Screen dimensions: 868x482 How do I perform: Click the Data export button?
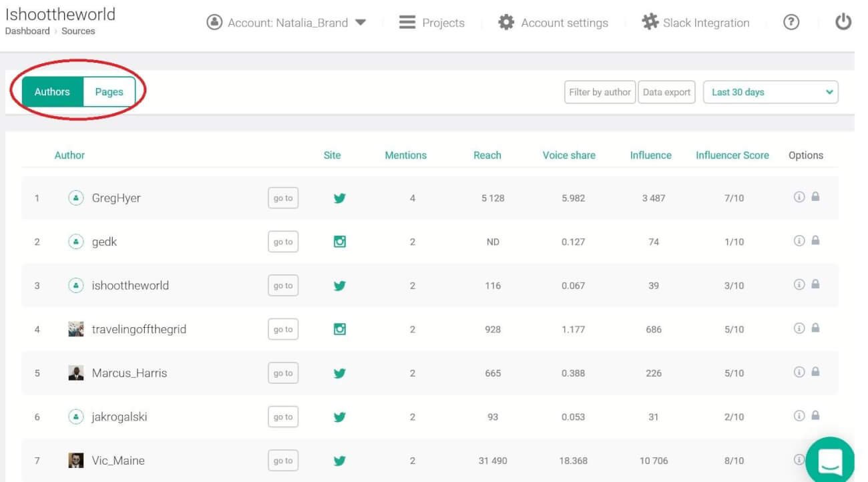point(666,92)
